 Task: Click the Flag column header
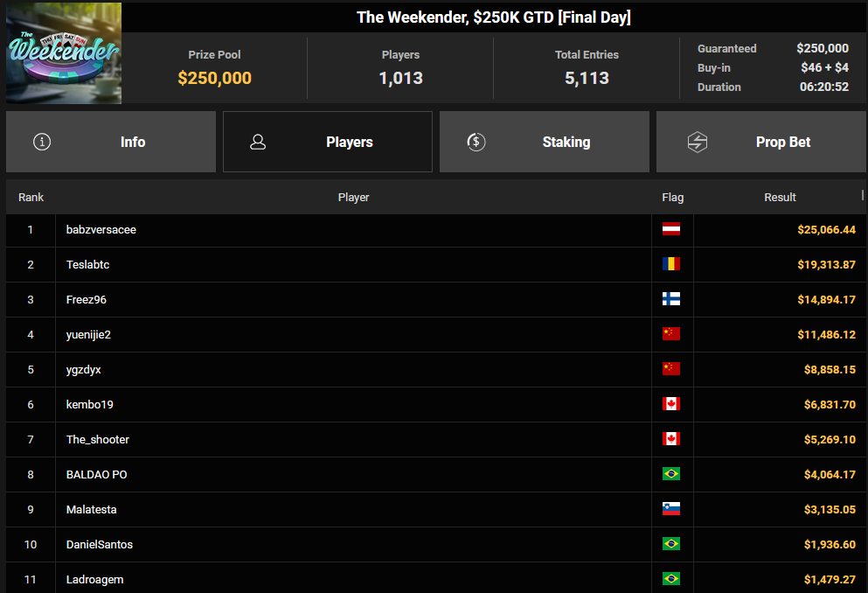click(672, 198)
